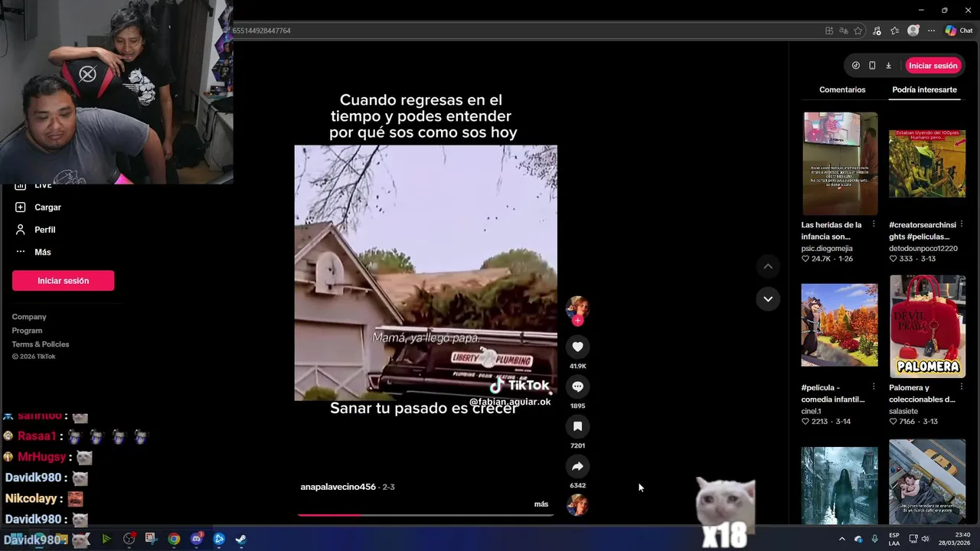Open options for '#pelicula - comedia infantil'
The height and width of the screenshot is (551, 980).
874,387
